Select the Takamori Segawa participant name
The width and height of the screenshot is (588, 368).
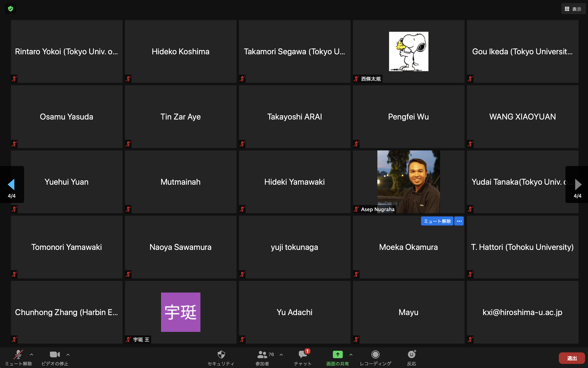click(294, 52)
